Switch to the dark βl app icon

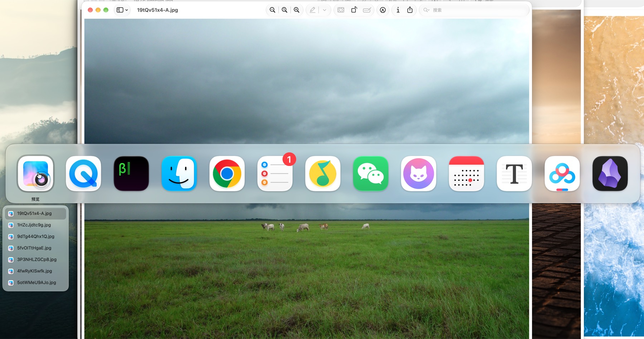click(131, 173)
